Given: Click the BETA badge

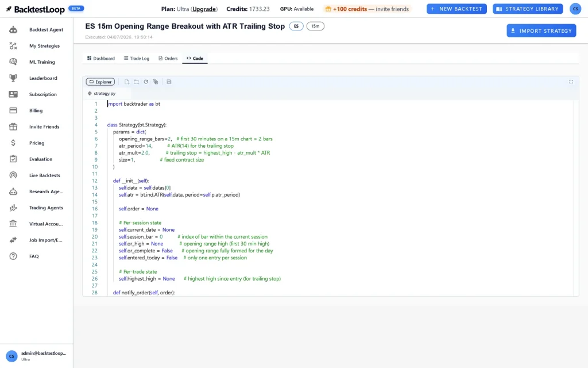Looking at the screenshot, I should [x=76, y=8].
